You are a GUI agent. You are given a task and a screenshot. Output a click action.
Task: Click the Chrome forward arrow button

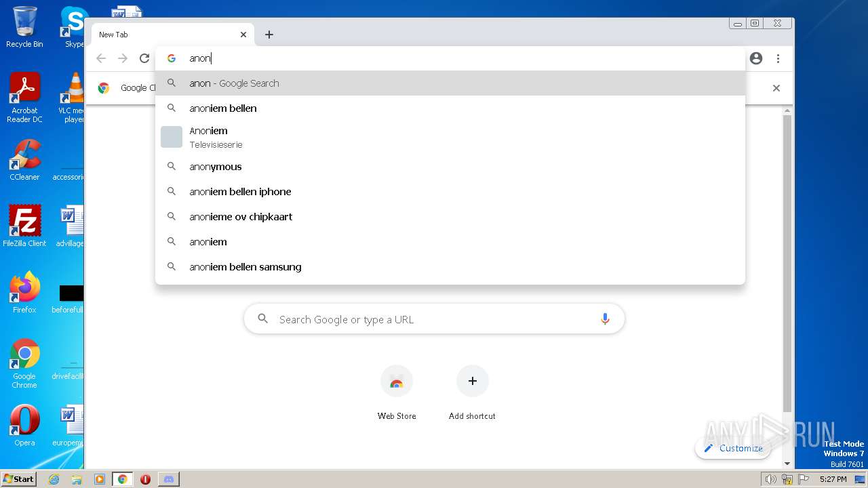123,58
